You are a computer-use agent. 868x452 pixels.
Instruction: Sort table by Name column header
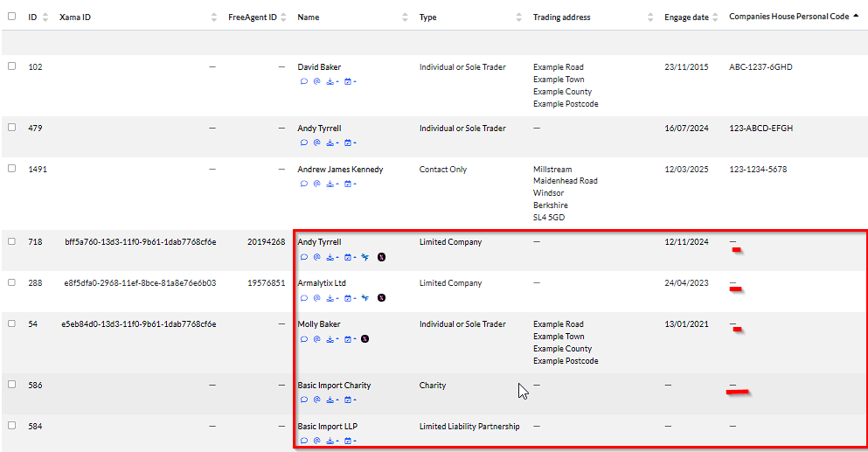[309, 17]
